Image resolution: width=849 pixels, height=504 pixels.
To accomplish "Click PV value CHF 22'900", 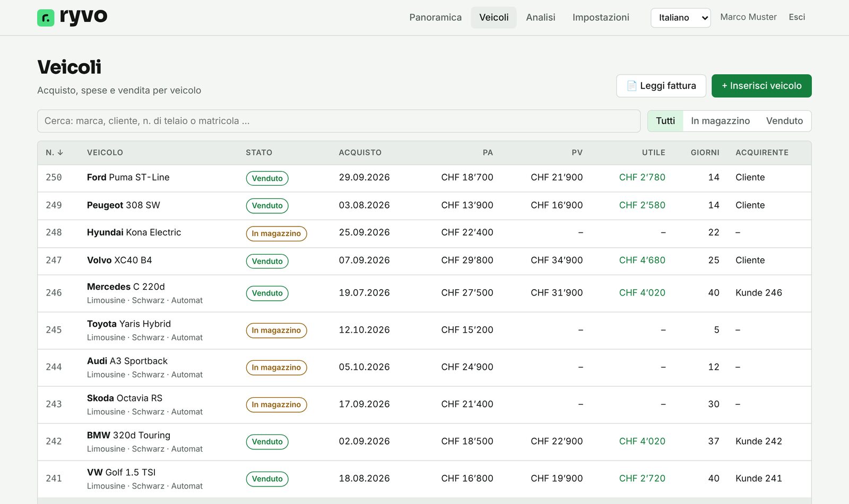I will pyautogui.click(x=557, y=441).
